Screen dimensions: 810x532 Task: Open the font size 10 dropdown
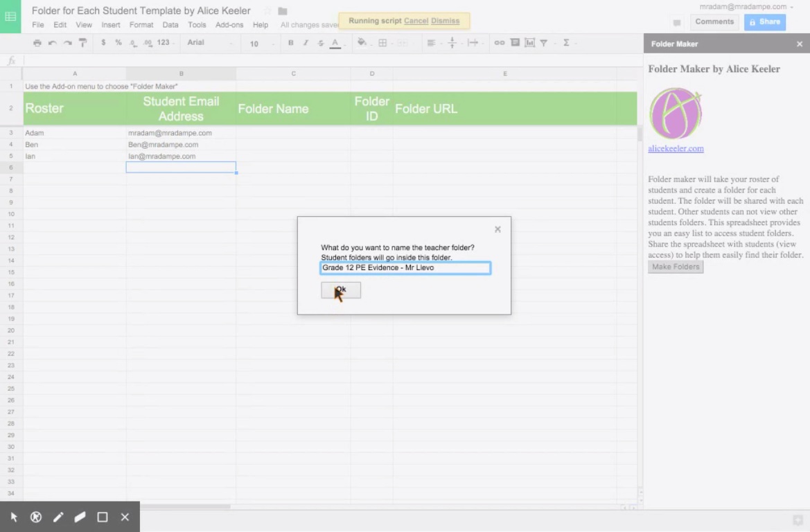(261, 44)
